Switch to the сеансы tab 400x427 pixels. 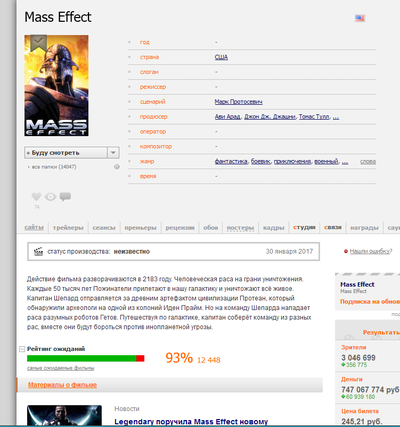pos(104,227)
